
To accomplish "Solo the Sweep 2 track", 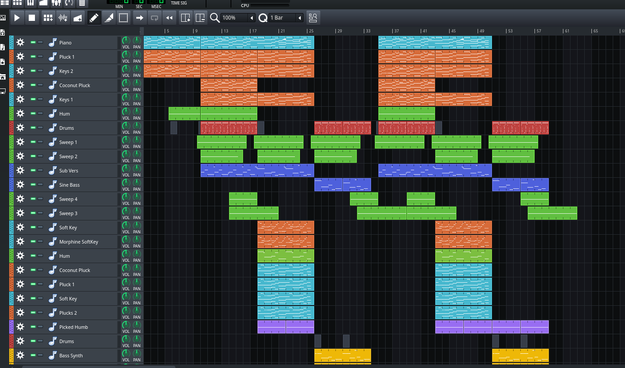I will pos(40,156).
